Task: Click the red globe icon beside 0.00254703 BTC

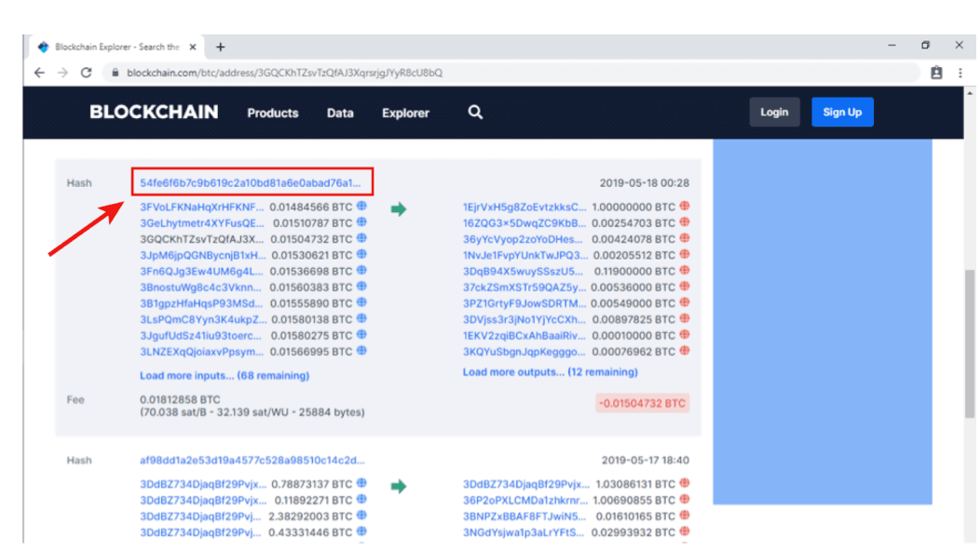Action: [685, 222]
